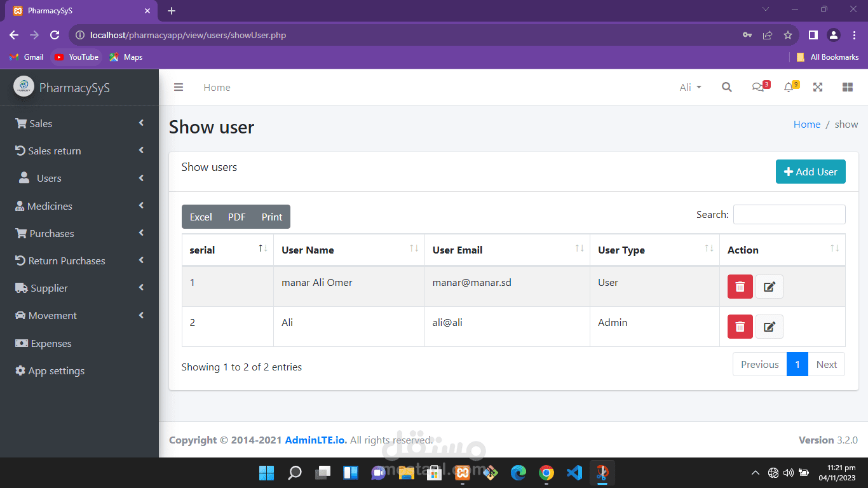Image resolution: width=868 pixels, height=488 pixels.
Task: Click the Add User button
Action: (x=810, y=172)
